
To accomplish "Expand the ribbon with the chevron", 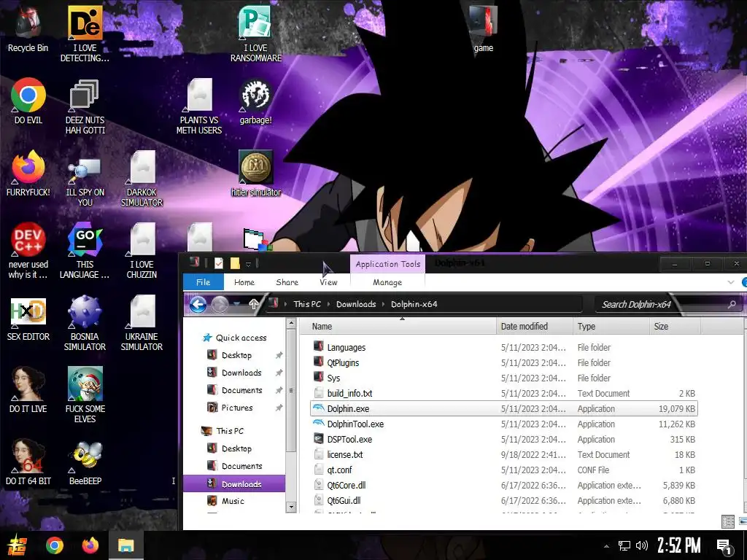I will pyautogui.click(x=731, y=282).
